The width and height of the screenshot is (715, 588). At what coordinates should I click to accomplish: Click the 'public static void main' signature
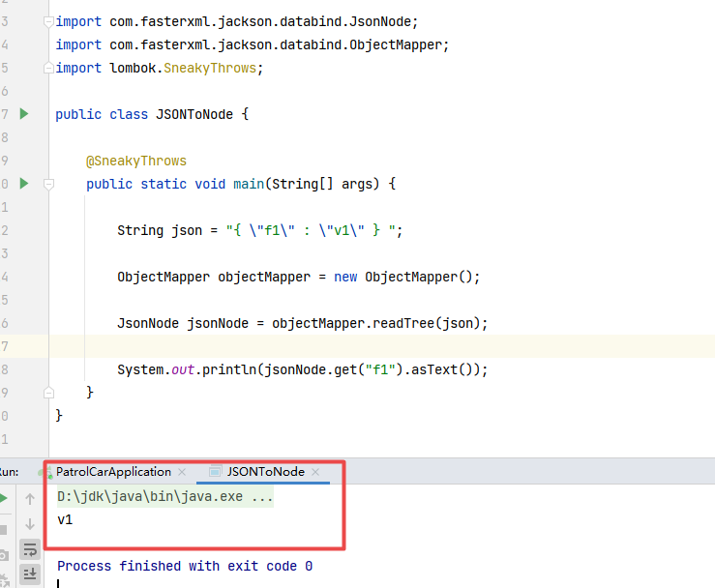[x=241, y=184]
